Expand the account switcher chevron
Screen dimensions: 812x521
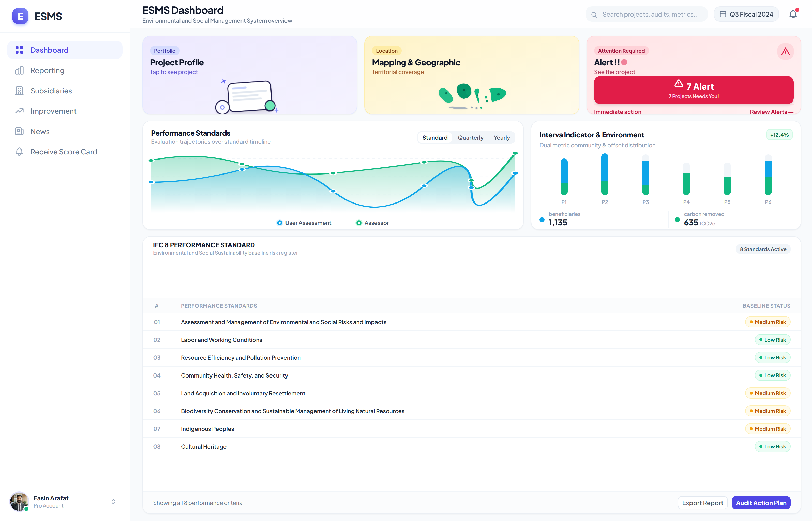click(113, 501)
